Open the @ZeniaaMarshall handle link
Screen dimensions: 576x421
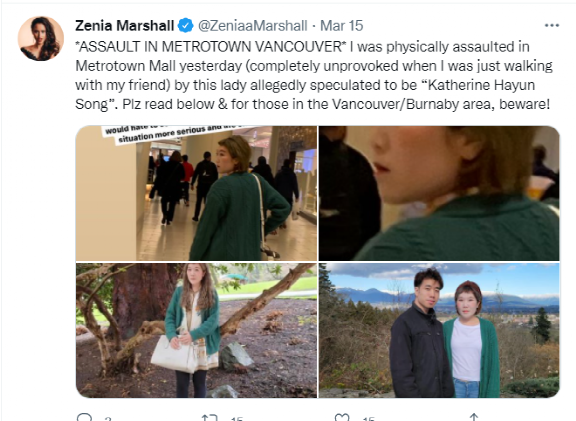tap(253, 26)
